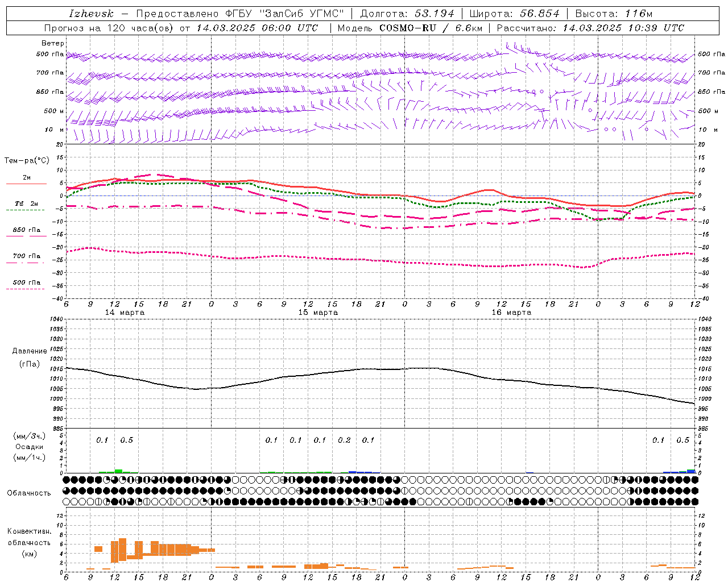
Task: Click the provider text ФГБУ "ЗапСиб УГМС"
Action: [285, 14]
